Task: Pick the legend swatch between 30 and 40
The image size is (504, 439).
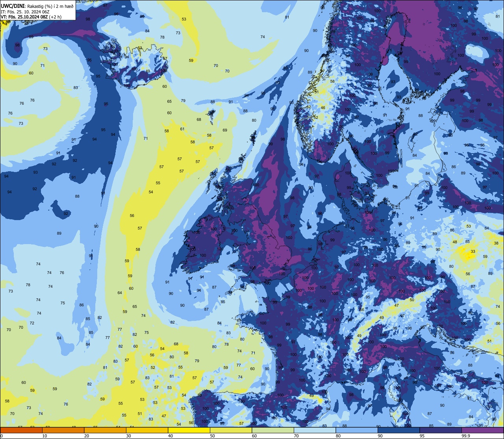Action: 147,430
